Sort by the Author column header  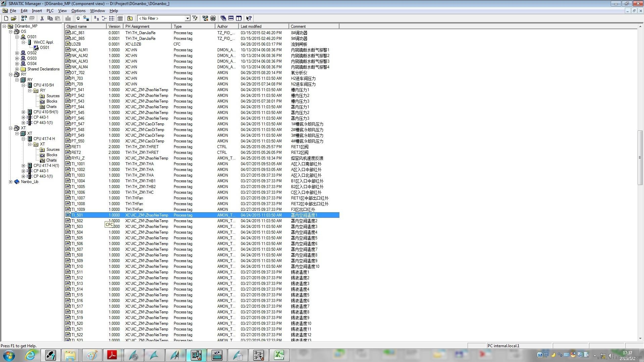tap(227, 26)
